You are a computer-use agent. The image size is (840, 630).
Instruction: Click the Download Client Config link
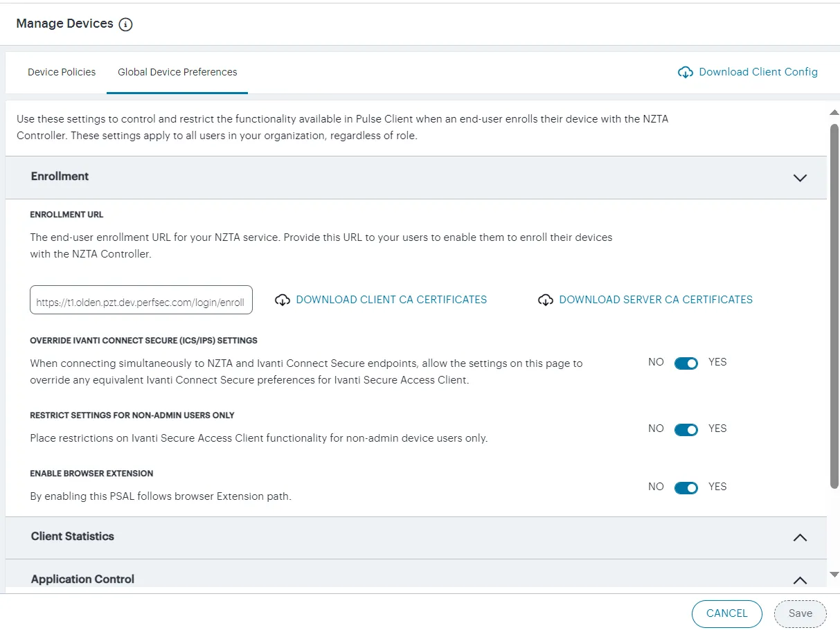click(758, 72)
